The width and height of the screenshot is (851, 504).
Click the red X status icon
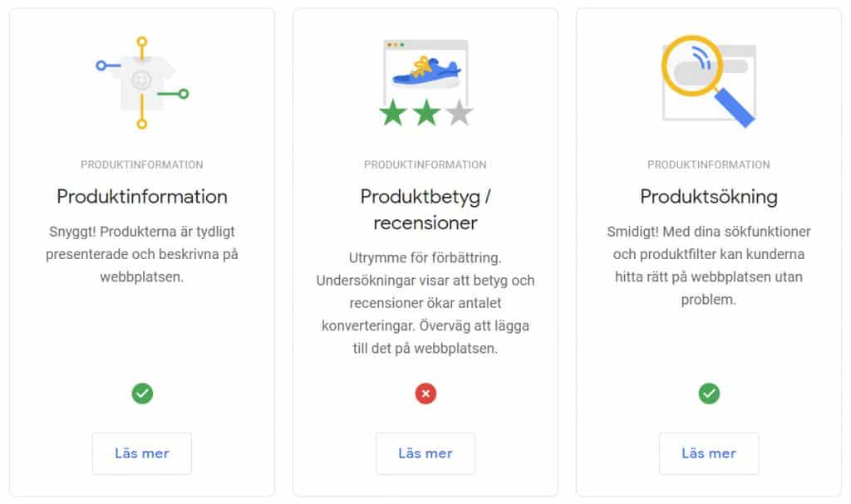(425, 394)
